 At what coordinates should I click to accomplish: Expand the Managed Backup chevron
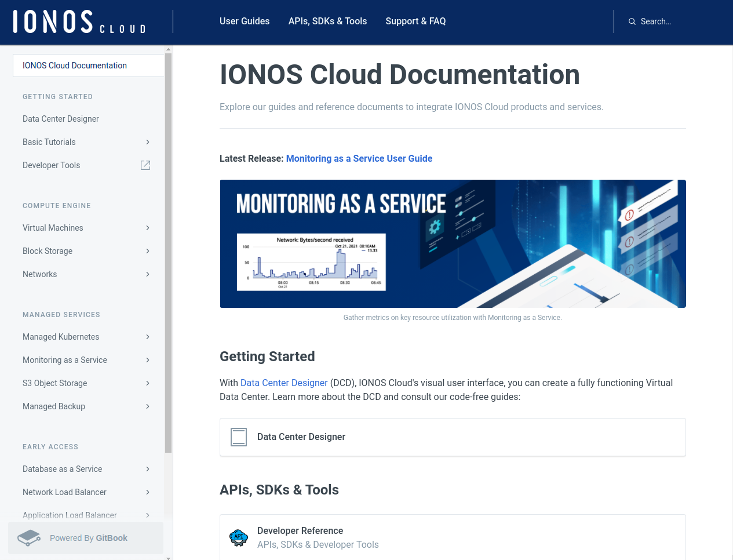pos(148,406)
